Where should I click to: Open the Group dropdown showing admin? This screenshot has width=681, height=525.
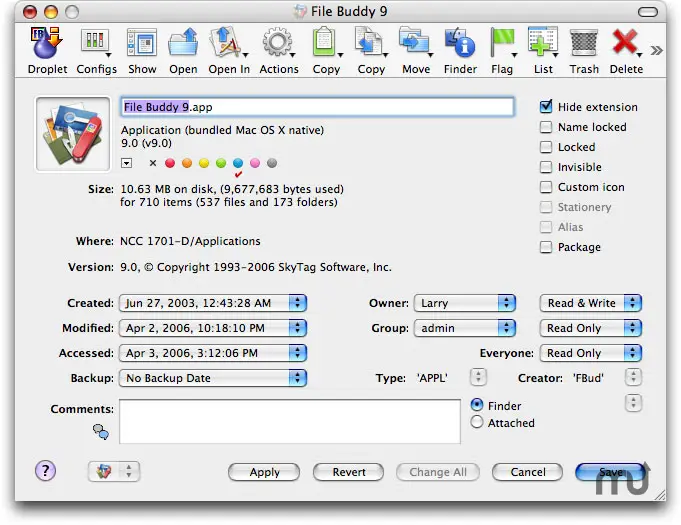(x=465, y=328)
